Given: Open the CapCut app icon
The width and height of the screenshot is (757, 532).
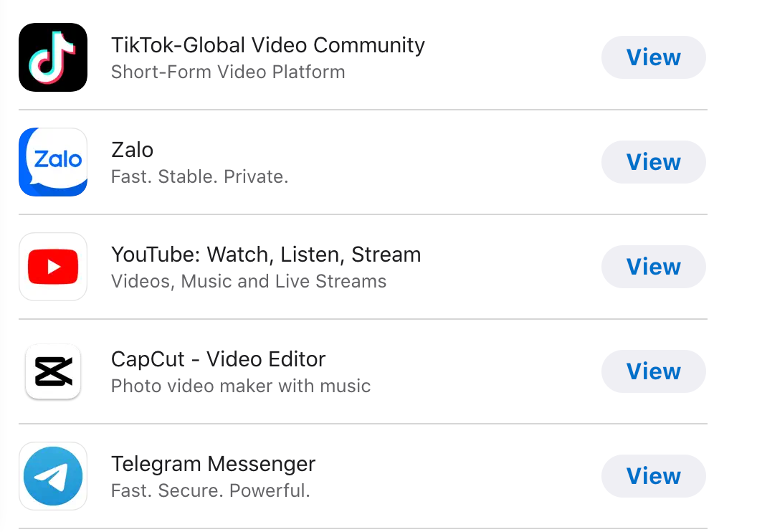Looking at the screenshot, I should (53, 371).
